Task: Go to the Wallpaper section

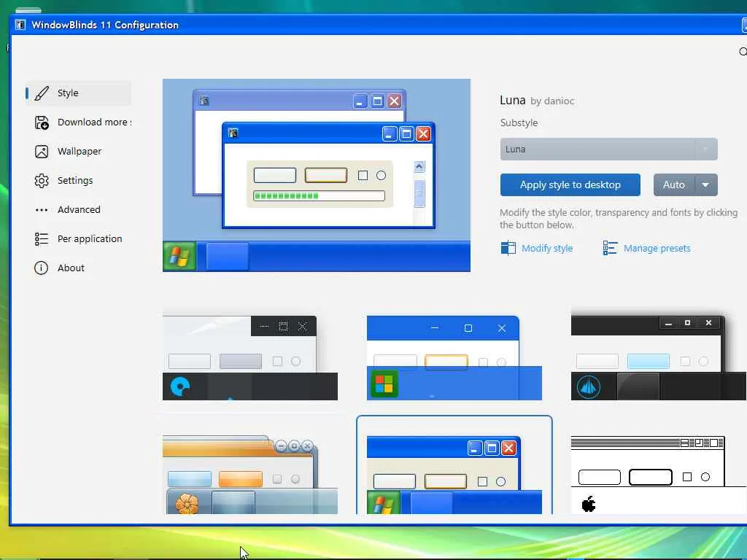Action: [79, 152]
